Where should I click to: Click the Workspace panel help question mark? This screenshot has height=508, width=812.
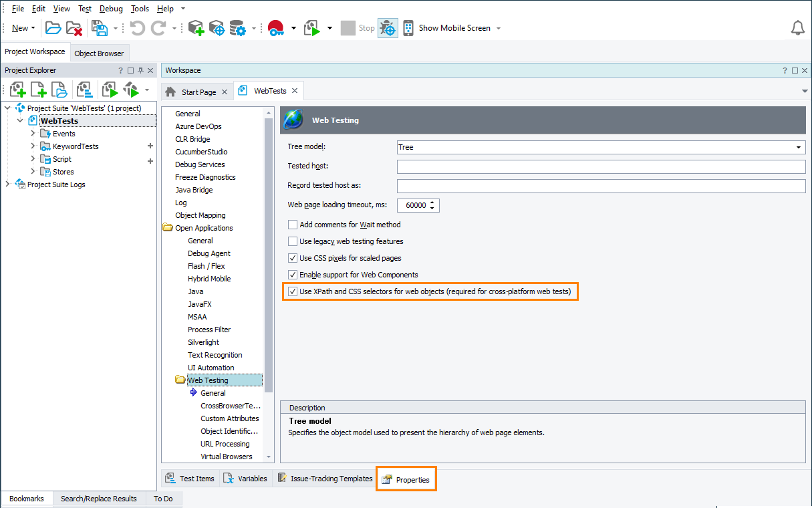[785, 70]
